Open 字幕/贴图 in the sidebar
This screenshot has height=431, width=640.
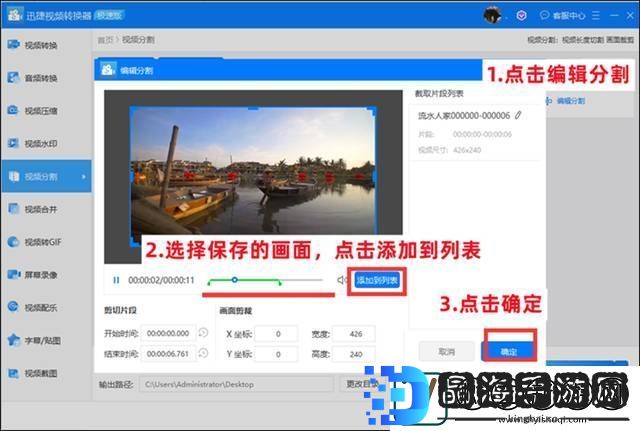[41, 340]
